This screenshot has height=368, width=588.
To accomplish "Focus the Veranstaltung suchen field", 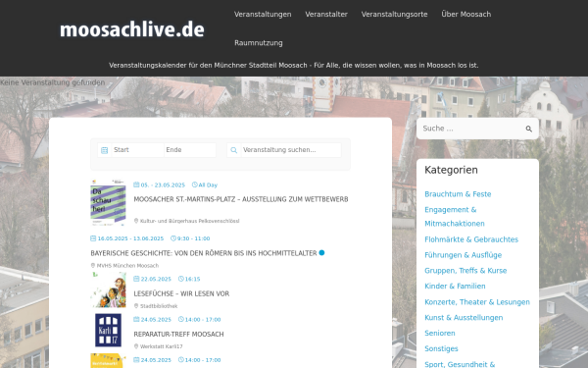I will click(291, 150).
